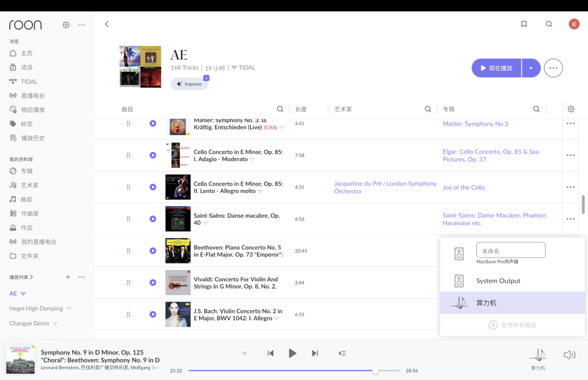Screen dimensions: 588x380
Task: Open playlists section more options
Action: (81, 277)
